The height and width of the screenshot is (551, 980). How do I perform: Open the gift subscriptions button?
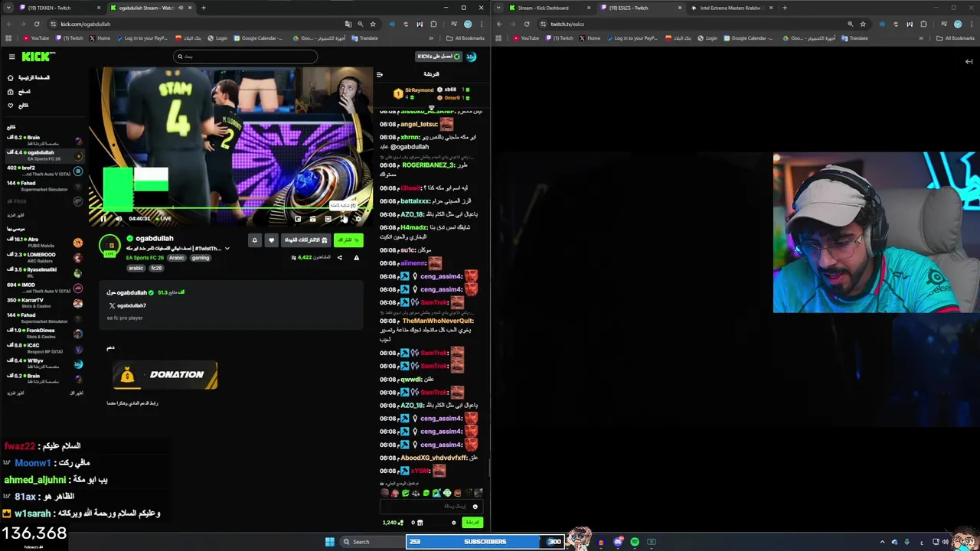tap(305, 240)
